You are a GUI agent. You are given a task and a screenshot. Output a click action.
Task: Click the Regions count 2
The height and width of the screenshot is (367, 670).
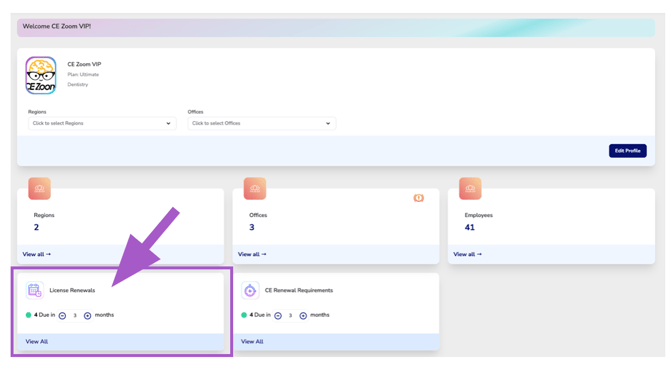click(x=36, y=227)
